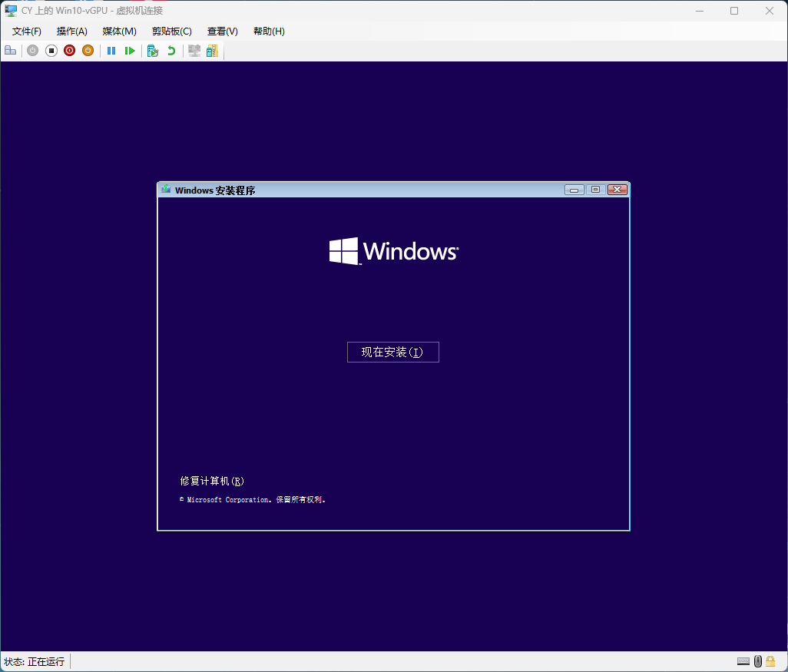Click the yellow lock icon in status bar
788x672 pixels.
[770, 661]
